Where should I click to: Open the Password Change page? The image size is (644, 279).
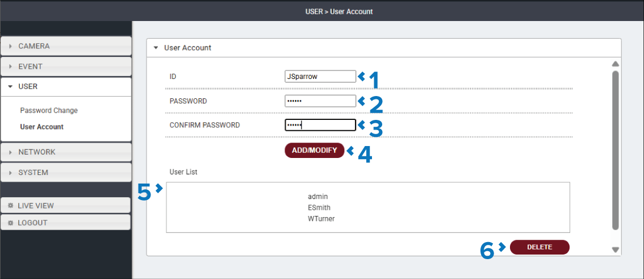point(49,111)
